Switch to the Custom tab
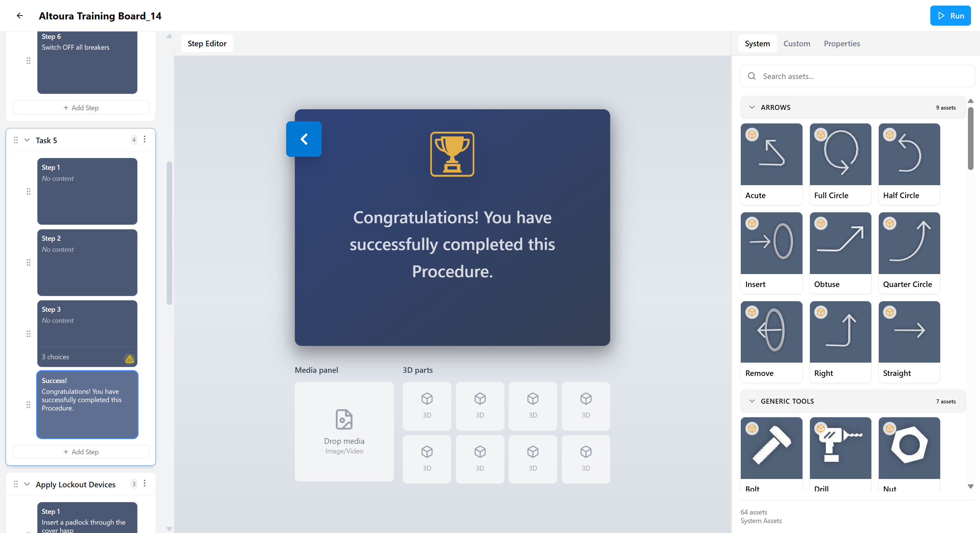The height and width of the screenshot is (533, 980). pyautogui.click(x=797, y=44)
